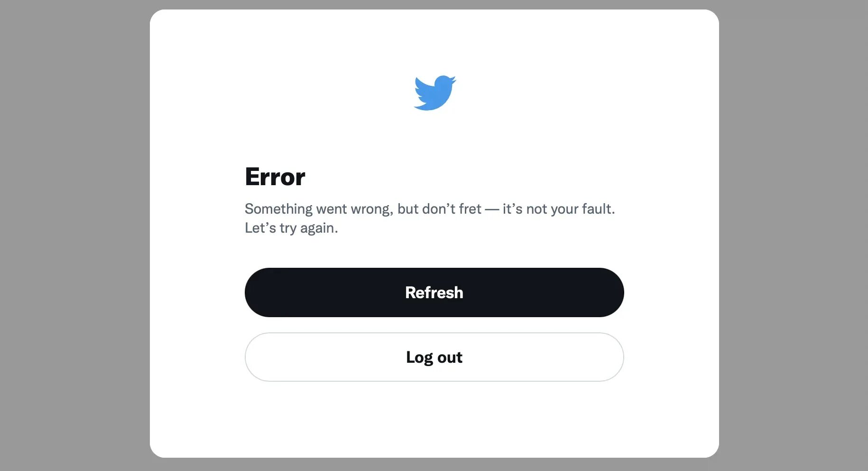Click the "don't fret" words in the message
This screenshot has height=471, width=868.
coord(452,209)
